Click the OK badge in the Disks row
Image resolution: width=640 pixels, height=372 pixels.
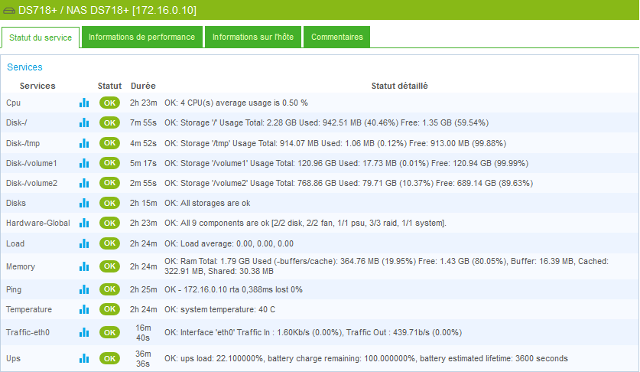click(x=109, y=203)
